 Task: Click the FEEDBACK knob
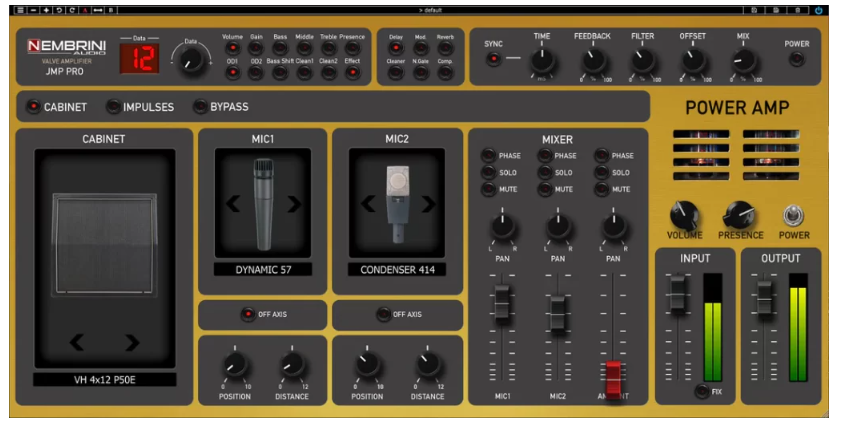tap(593, 61)
